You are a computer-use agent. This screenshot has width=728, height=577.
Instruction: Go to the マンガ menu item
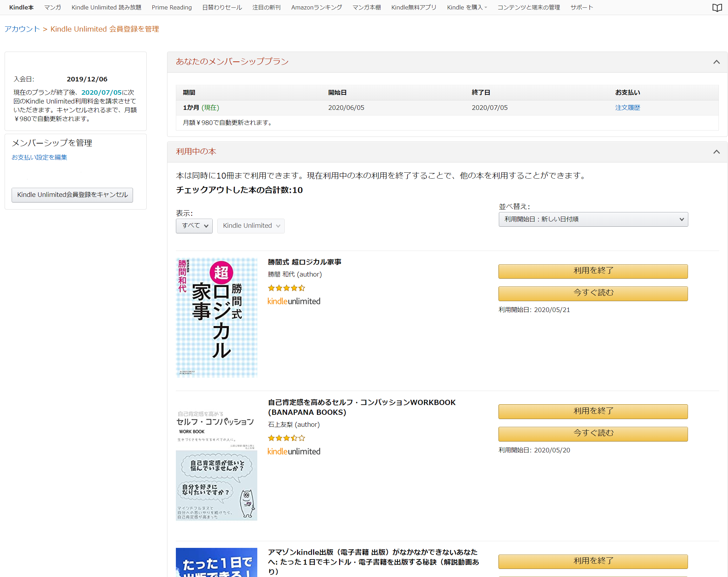pos(53,7)
